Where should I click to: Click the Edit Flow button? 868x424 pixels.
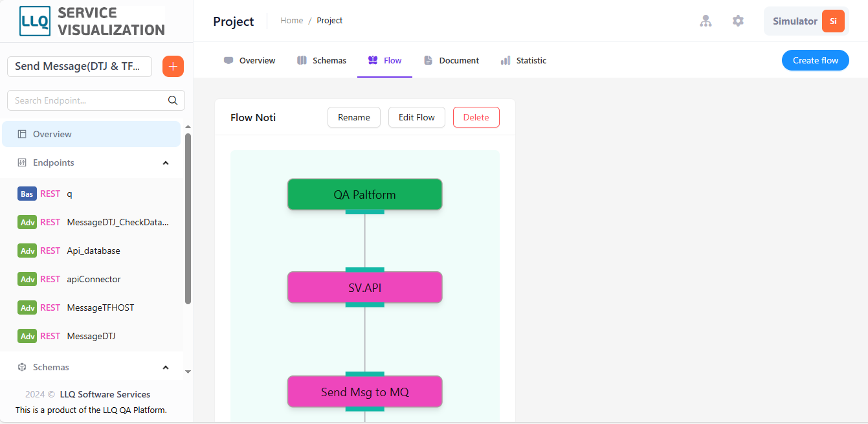pyautogui.click(x=417, y=117)
